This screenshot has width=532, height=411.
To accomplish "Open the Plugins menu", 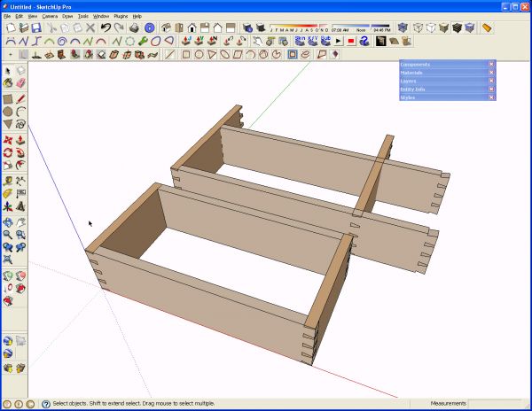I will click(121, 16).
